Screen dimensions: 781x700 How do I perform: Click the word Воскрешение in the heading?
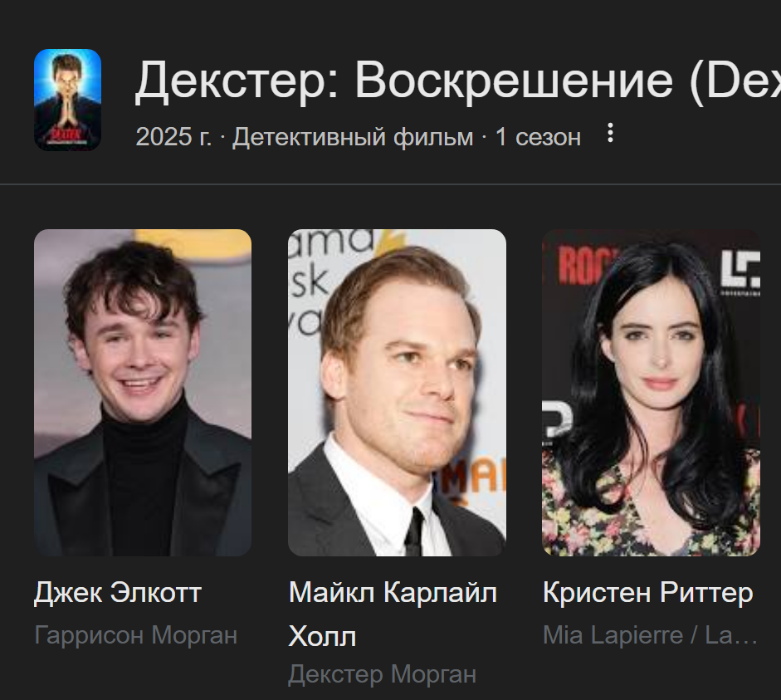514,80
